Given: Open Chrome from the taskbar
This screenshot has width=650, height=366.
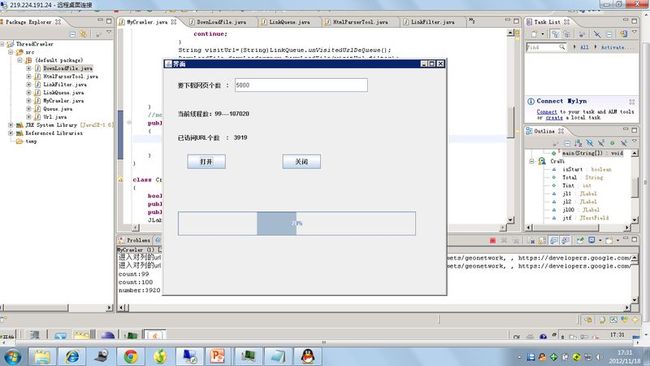Looking at the screenshot, I should point(131,356).
